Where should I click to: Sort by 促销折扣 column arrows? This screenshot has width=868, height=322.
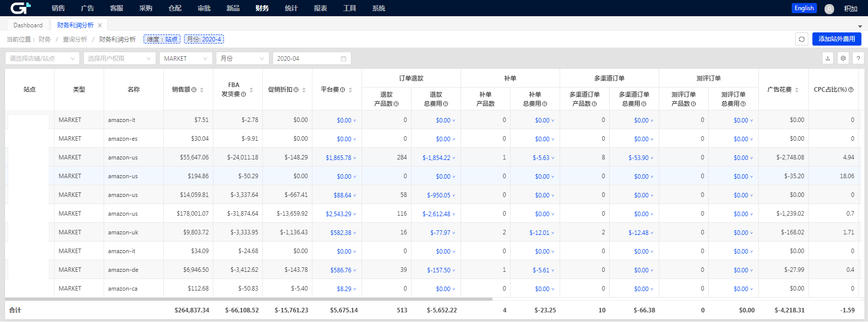click(x=304, y=90)
